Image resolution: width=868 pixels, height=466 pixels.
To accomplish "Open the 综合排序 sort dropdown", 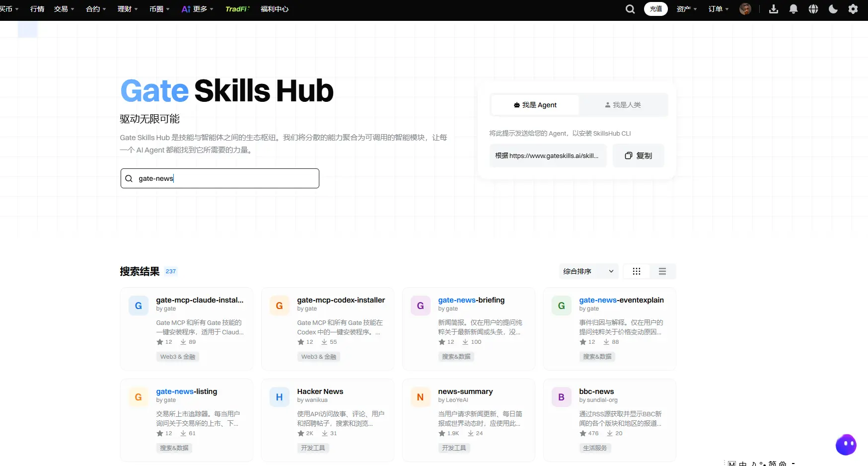I will (x=589, y=271).
